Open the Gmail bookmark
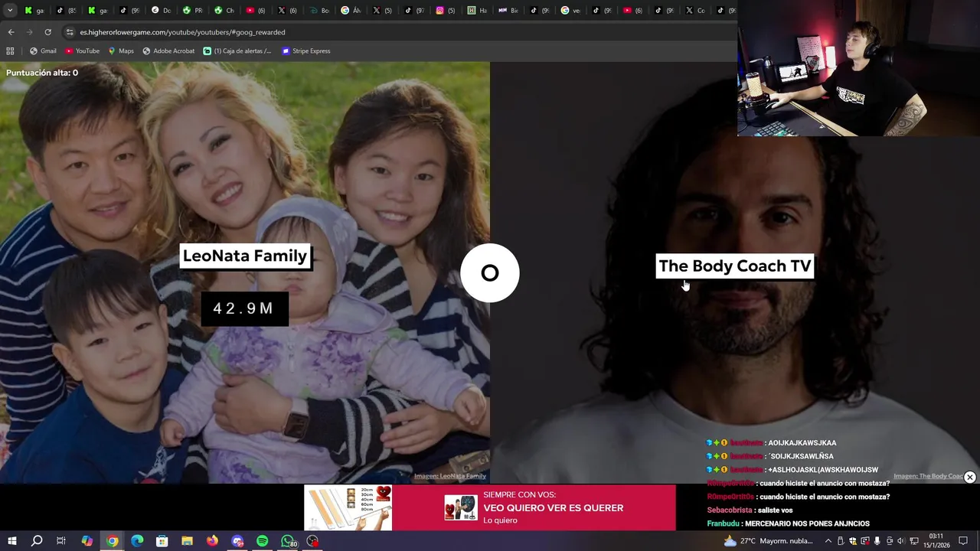Image resolution: width=980 pixels, height=551 pixels. pos(43,51)
